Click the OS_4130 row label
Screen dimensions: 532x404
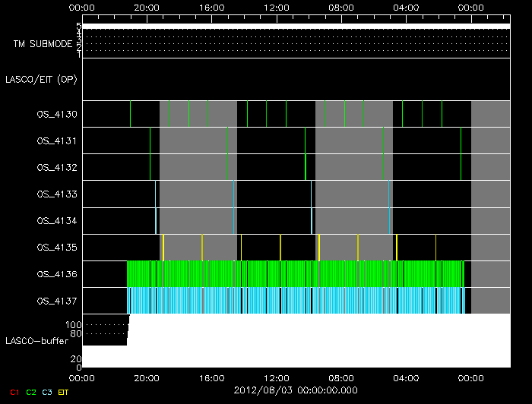(x=57, y=114)
